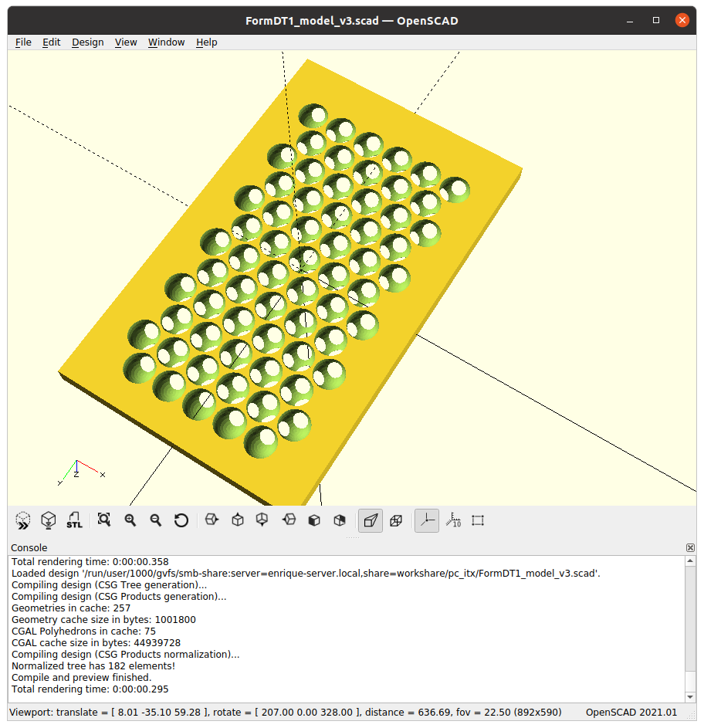This screenshot has height=728, width=704.
Task: Maximize the OpenSCAD window
Action: [x=655, y=20]
